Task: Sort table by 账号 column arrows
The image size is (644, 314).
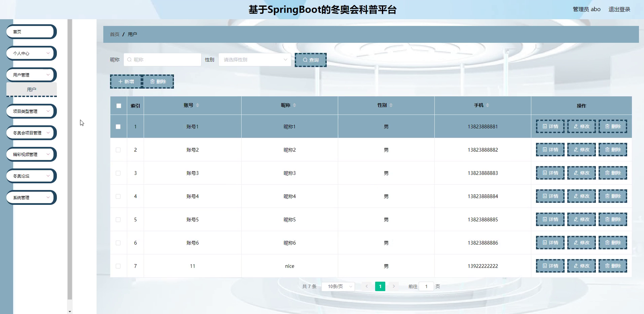Action: [x=198, y=105]
